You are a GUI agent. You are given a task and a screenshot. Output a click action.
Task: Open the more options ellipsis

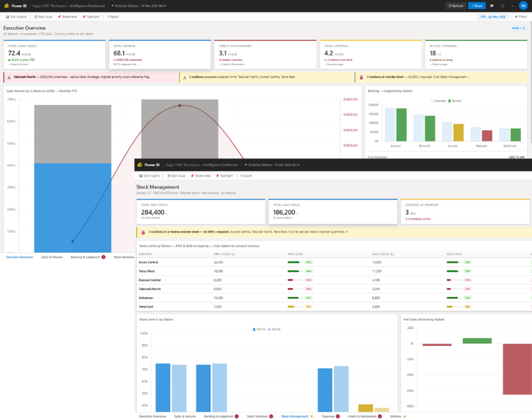[x=511, y=5]
